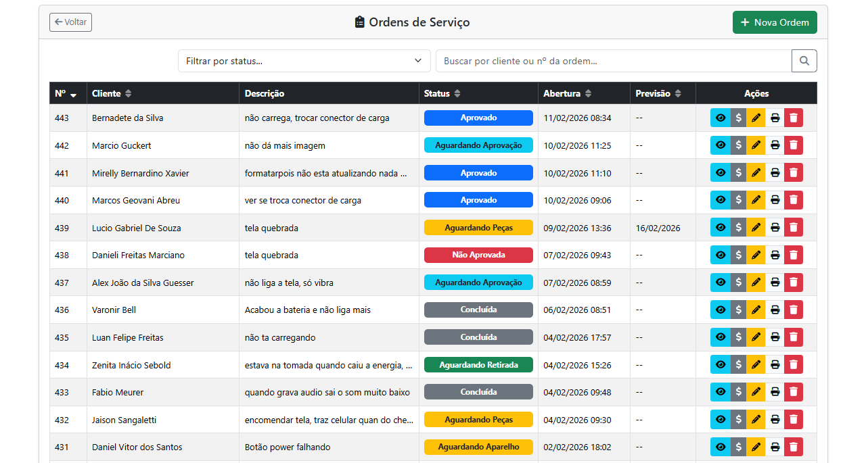Click the search magnifier icon

pos(804,60)
